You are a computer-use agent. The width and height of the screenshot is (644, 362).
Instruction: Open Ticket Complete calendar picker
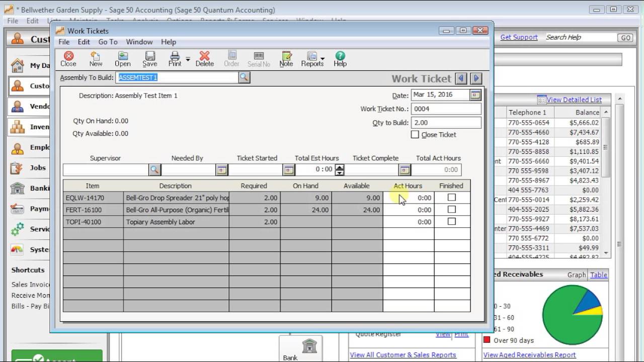coord(405,170)
